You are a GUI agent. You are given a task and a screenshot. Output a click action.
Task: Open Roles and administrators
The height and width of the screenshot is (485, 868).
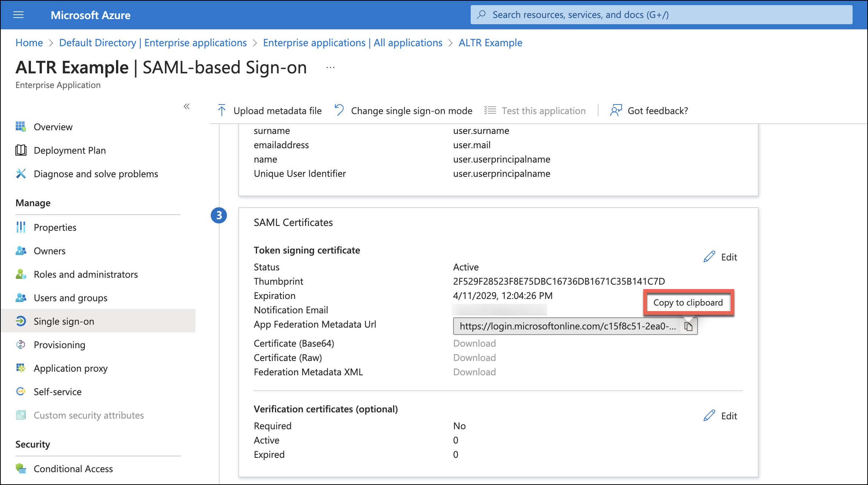click(86, 274)
